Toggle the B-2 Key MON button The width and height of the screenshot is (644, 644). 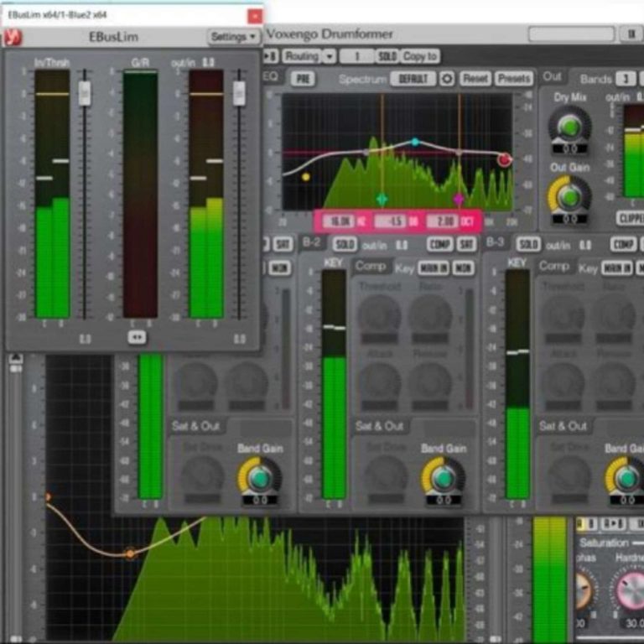464,268
